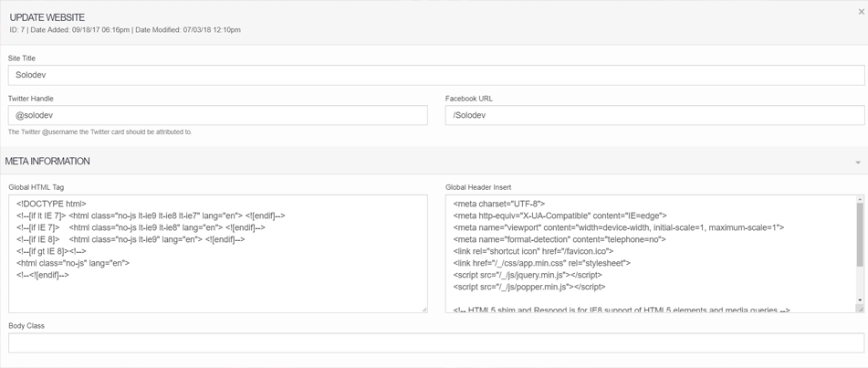Click inside the Global HTML Tag textarea

click(x=218, y=253)
